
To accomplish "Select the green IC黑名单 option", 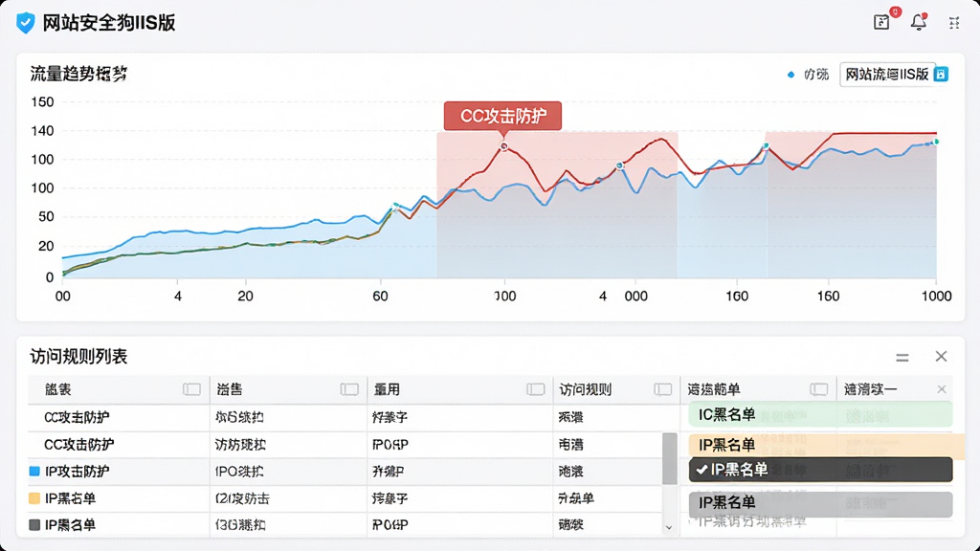I will [820, 415].
